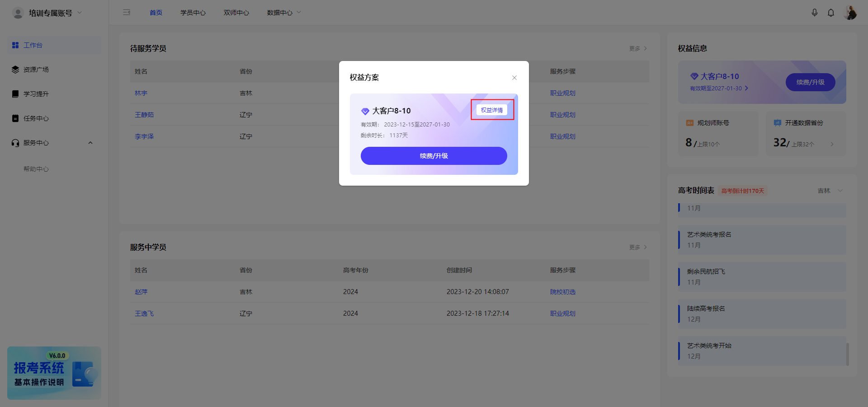Image resolution: width=868 pixels, height=407 pixels.
Task: Open 资源广场 from the sidebar
Action: tap(36, 69)
